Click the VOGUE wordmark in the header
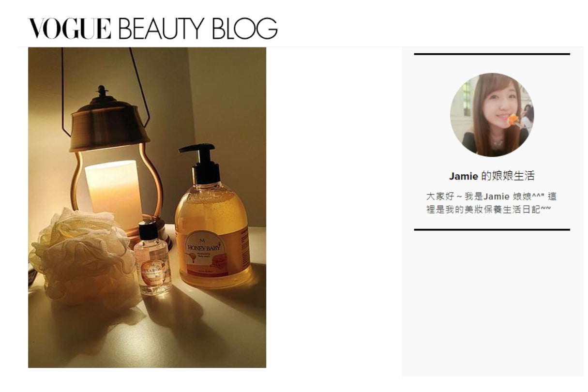588x392 pixels. (70, 29)
